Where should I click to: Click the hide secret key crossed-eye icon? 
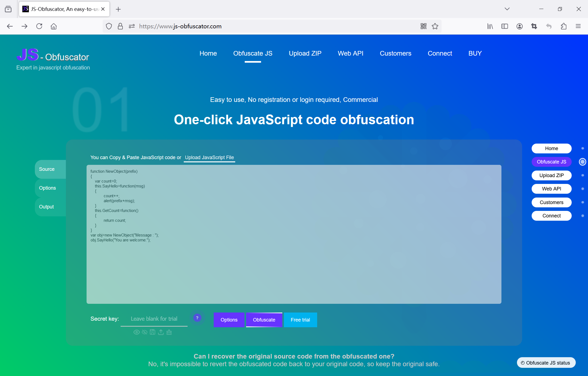click(x=145, y=332)
